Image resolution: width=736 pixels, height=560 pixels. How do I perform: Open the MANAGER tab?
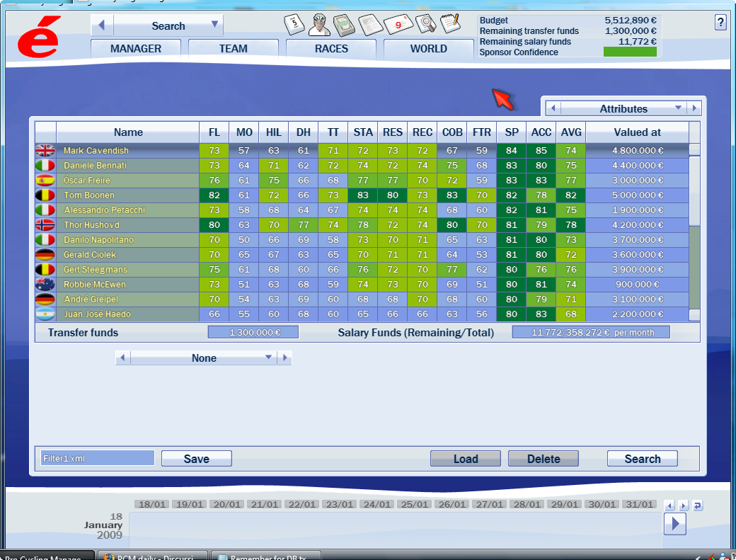coord(136,49)
